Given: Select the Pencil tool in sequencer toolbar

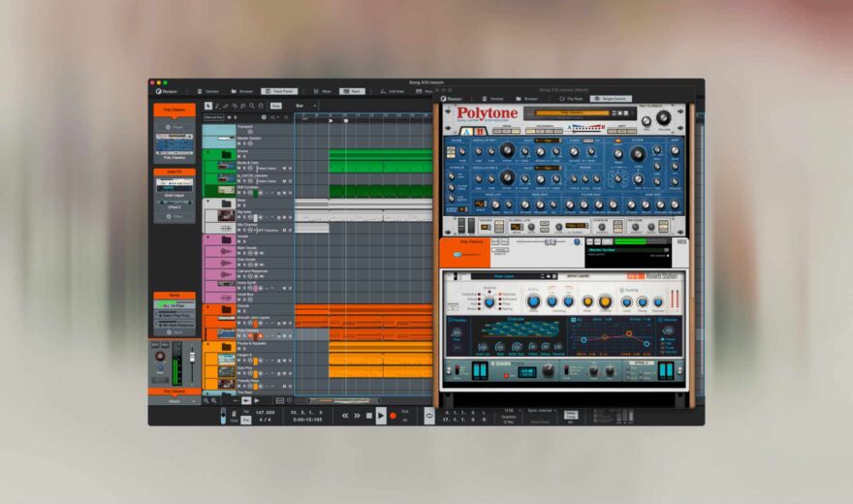Looking at the screenshot, I should coord(216,106).
